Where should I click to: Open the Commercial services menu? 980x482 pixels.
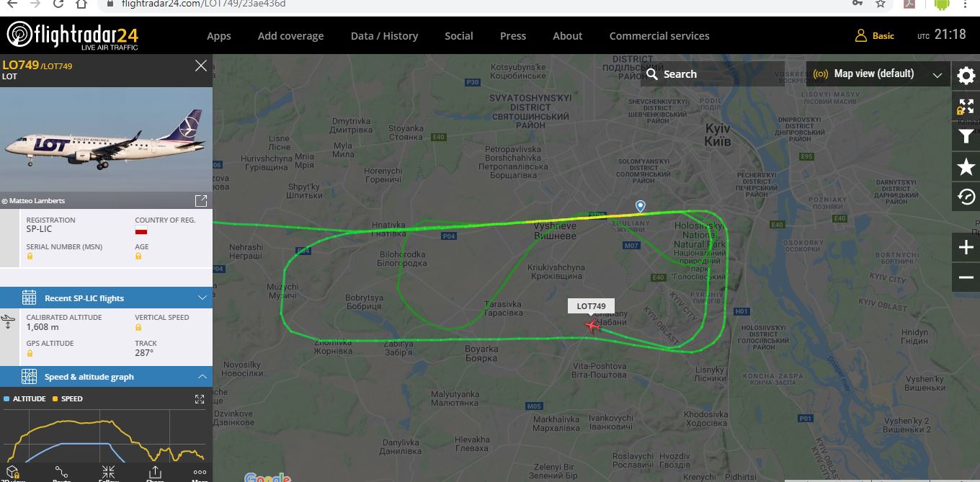[659, 36]
